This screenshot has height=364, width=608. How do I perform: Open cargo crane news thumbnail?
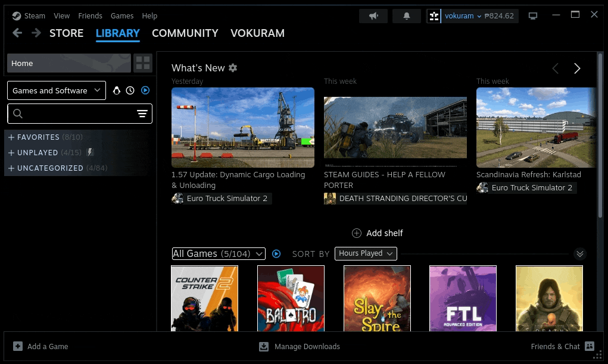coord(243,127)
